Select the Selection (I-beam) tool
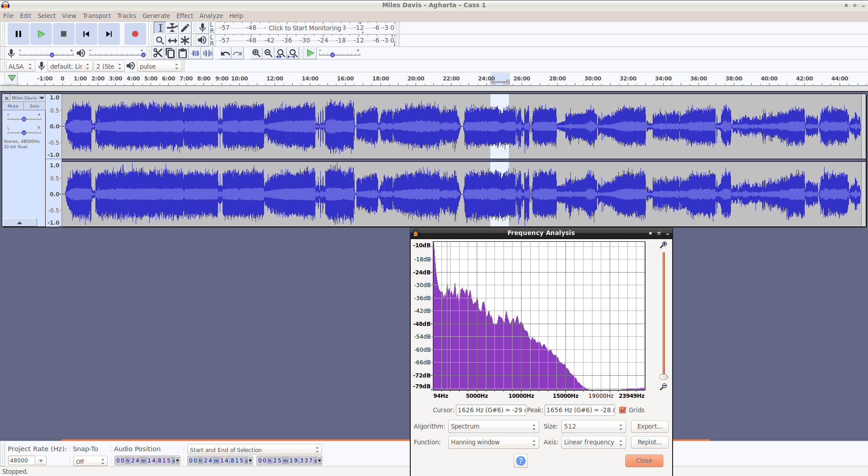Screen dimensions: 868x476 (160, 28)
